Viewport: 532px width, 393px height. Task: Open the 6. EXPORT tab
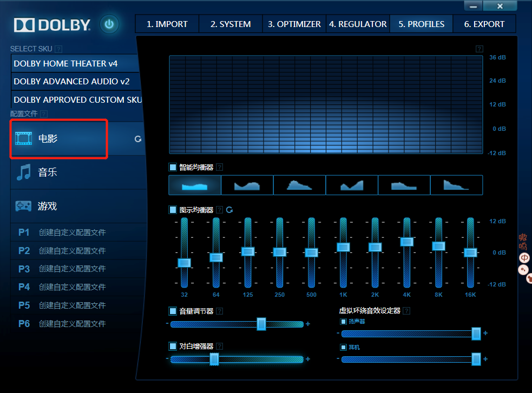pyautogui.click(x=484, y=24)
